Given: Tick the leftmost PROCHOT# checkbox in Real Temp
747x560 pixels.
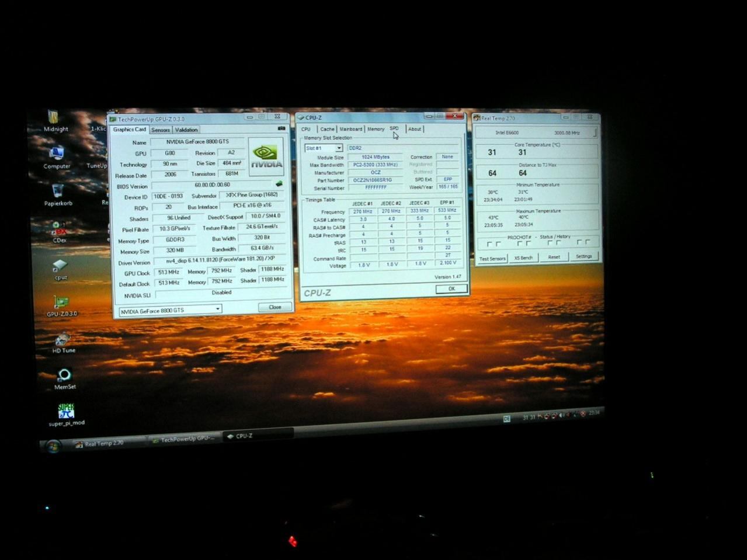Looking at the screenshot, I should point(489,244).
